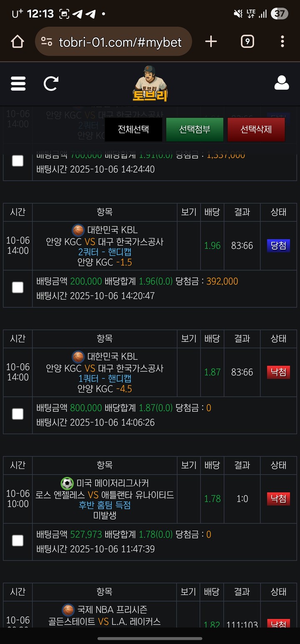300x644 pixels.
Task: Check the 200,000 bet checkbox
Action: point(17,287)
